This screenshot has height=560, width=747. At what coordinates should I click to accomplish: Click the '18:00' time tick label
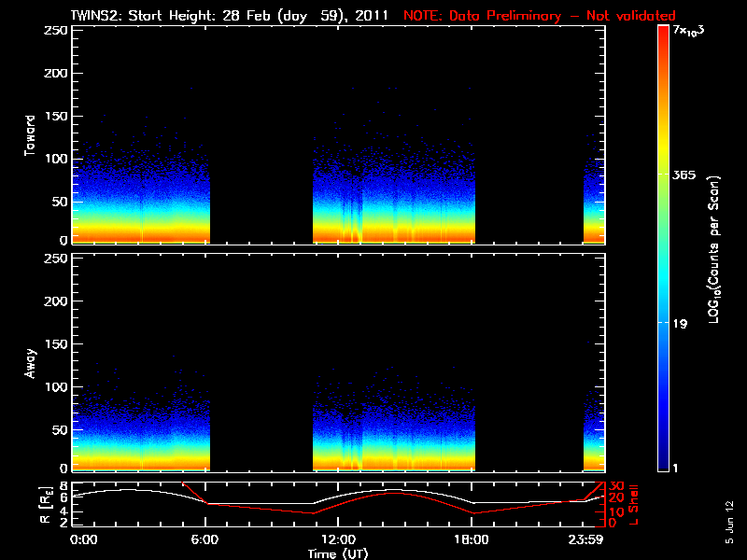coord(472,539)
